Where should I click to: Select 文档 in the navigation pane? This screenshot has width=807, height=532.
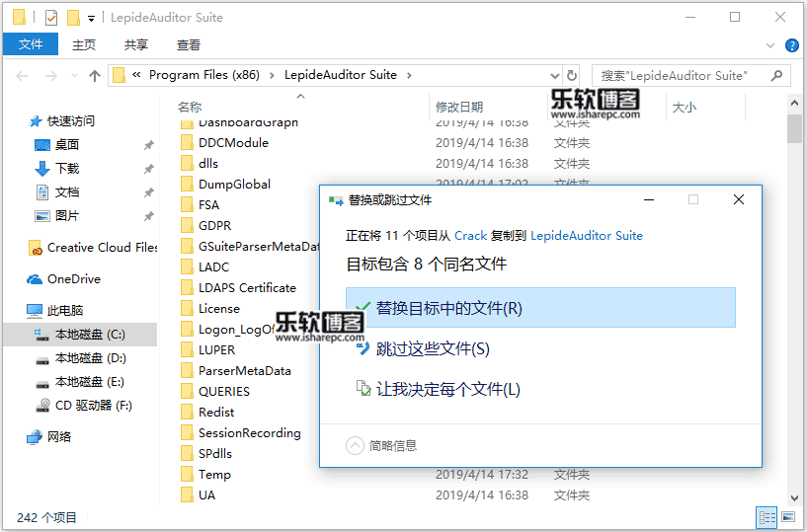click(x=56, y=191)
